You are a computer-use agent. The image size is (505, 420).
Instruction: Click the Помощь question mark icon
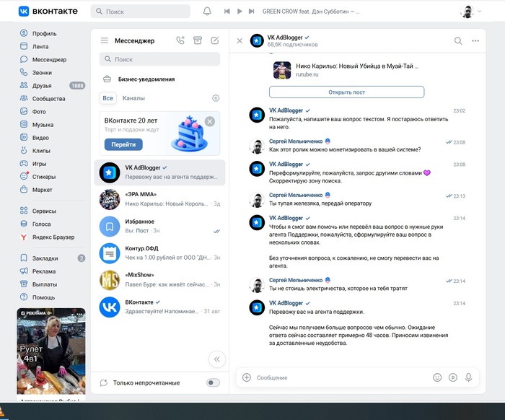point(24,297)
